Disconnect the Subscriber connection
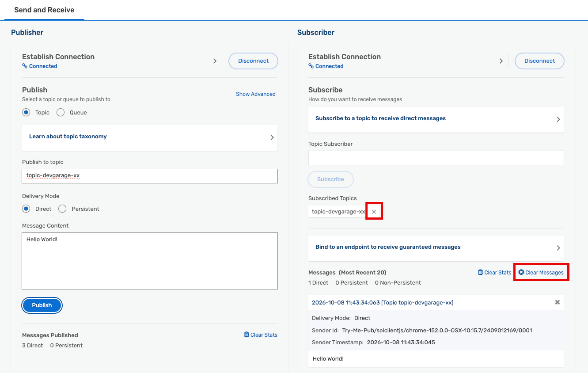Image resolution: width=588 pixels, height=373 pixels. [x=539, y=61]
